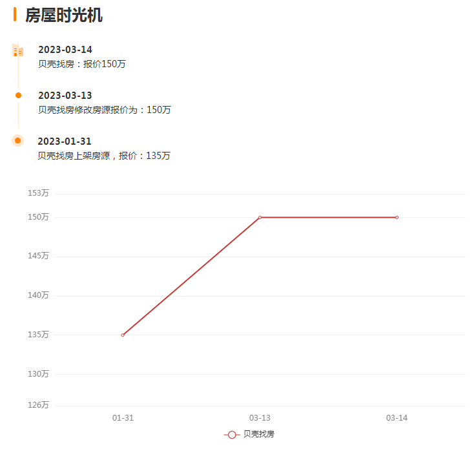Click the 贝壳找房上架房源 报价135万 entry
476x451 pixels.
pyautogui.click(x=104, y=156)
